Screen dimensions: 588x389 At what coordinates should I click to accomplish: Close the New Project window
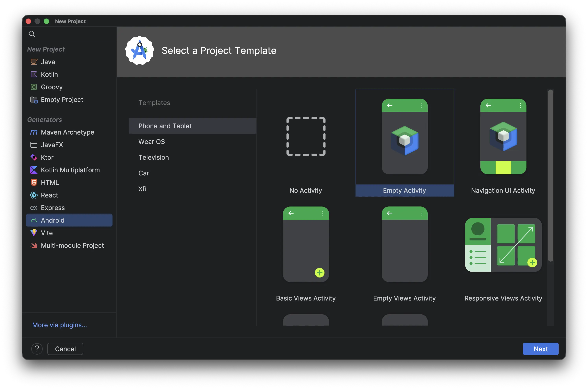[28, 21]
